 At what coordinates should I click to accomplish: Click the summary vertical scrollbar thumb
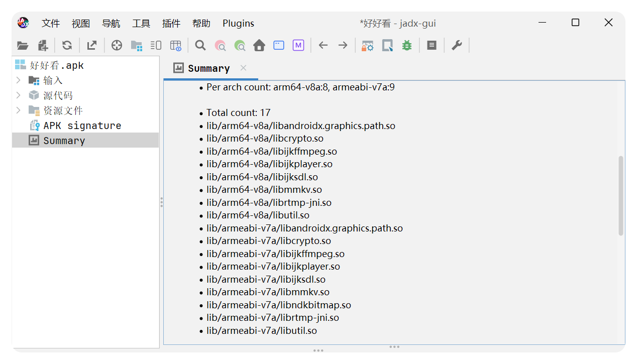(621, 196)
